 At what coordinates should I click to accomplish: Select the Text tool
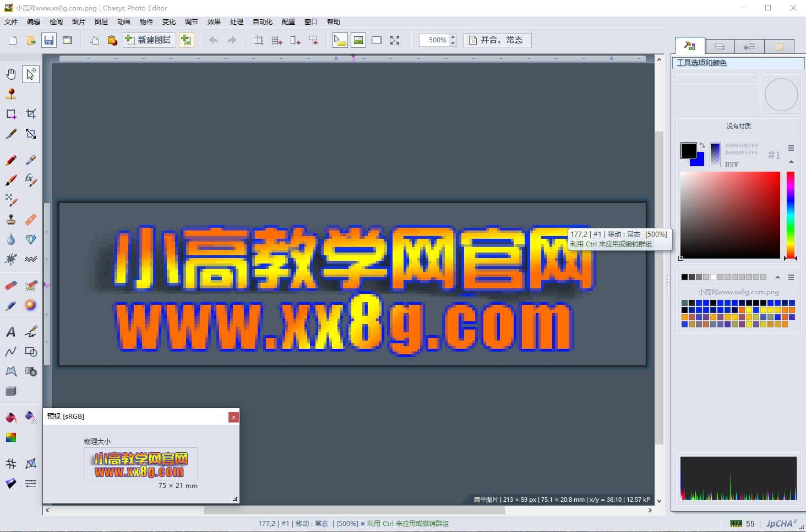11,332
